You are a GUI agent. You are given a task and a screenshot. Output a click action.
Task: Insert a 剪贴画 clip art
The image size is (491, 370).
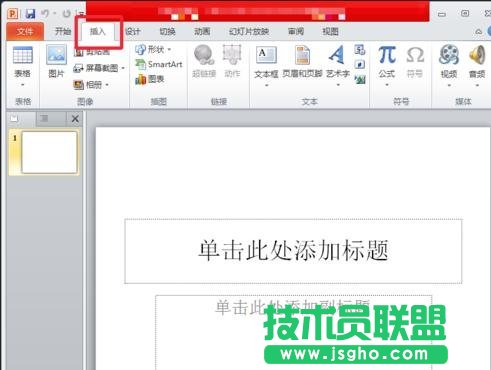(92, 52)
